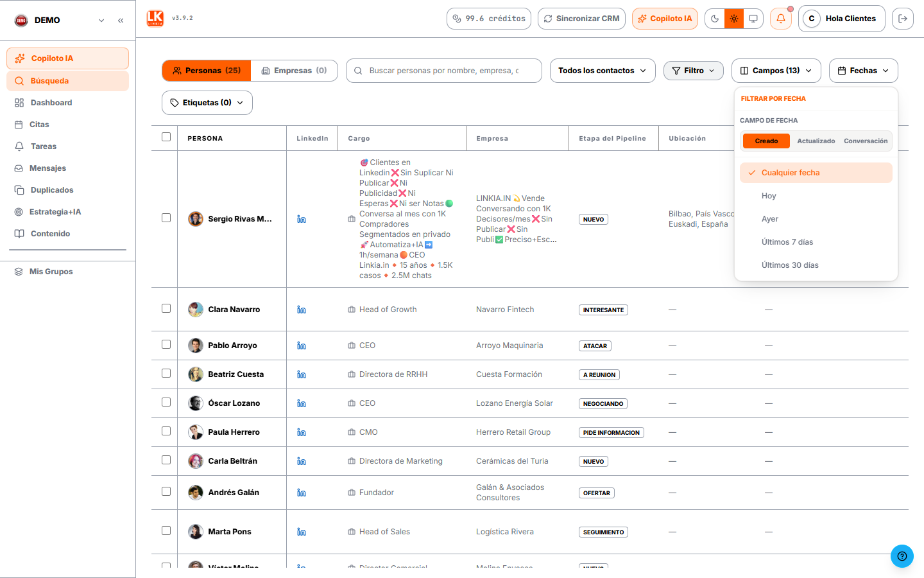Choose Ayer date option

[x=816, y=219]
